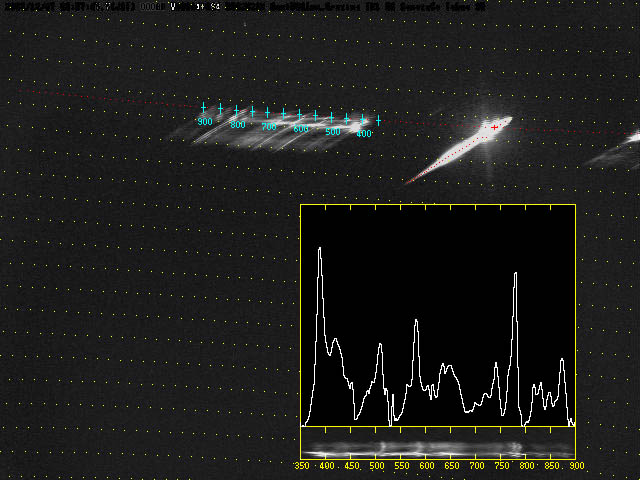This screenshot has width=640, height=480.
Task: Click the 650 tick label on the axis
Action: click(x=451, y=466)
